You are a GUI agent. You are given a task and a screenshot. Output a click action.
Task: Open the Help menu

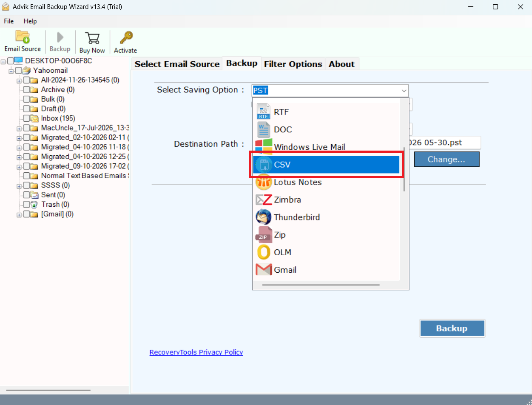[30, 21]
